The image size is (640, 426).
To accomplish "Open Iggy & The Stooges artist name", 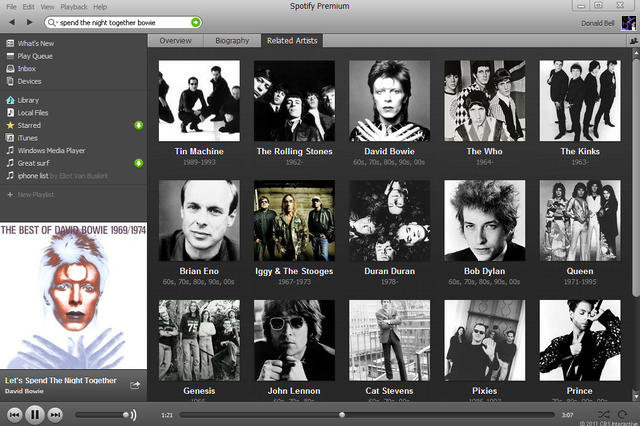I will [294, 271].
